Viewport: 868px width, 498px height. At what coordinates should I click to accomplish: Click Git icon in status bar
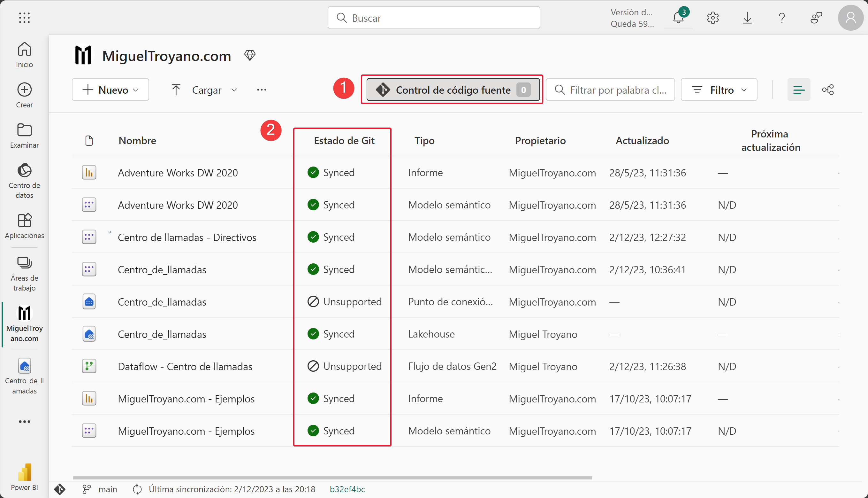pyautogui.click(x=60, y=489)
